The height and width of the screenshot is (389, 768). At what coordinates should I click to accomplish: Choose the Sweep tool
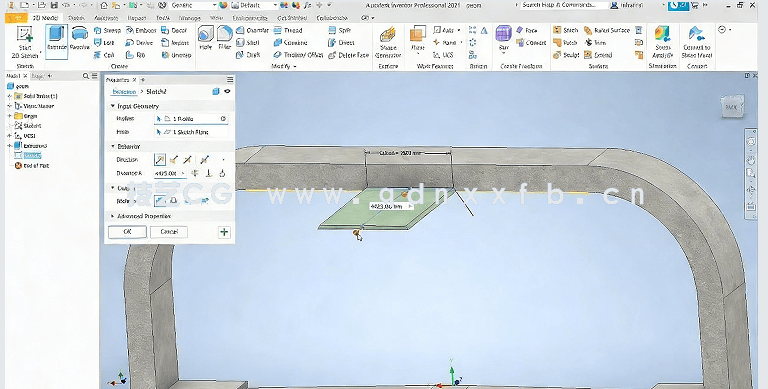(108, 30)
